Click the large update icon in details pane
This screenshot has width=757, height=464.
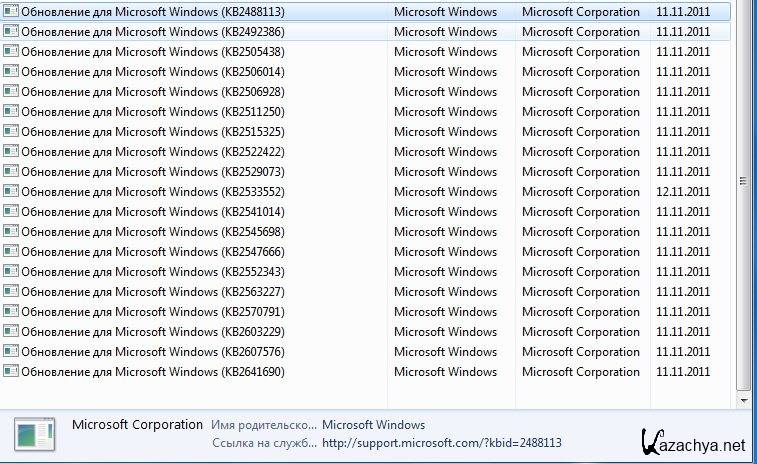(35, 434)
